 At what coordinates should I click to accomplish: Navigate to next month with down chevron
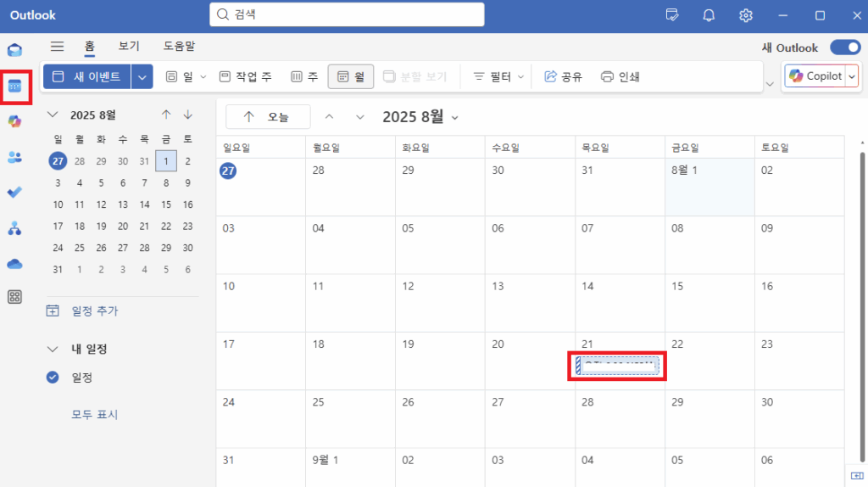tap(360, 117)
